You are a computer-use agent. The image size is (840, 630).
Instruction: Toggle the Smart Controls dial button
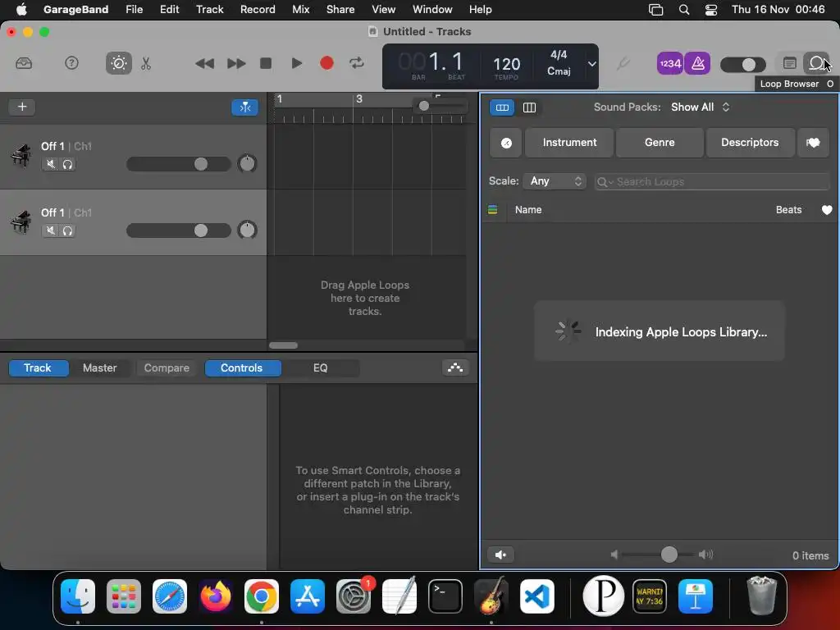118,63
